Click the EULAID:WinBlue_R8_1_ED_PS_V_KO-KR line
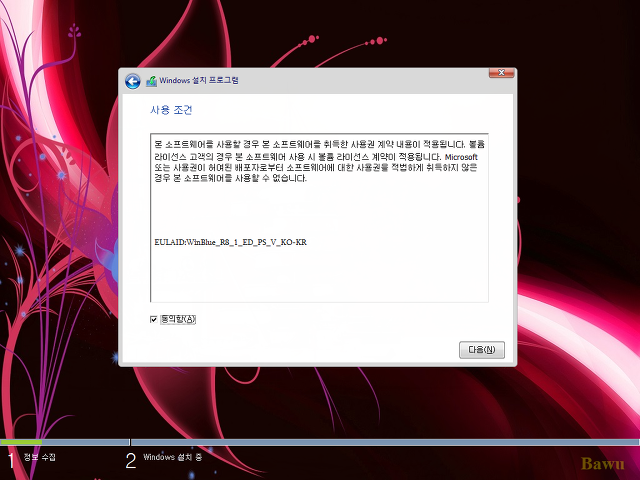The height and width of the screenshot is (480, 640). pos(231,242)
